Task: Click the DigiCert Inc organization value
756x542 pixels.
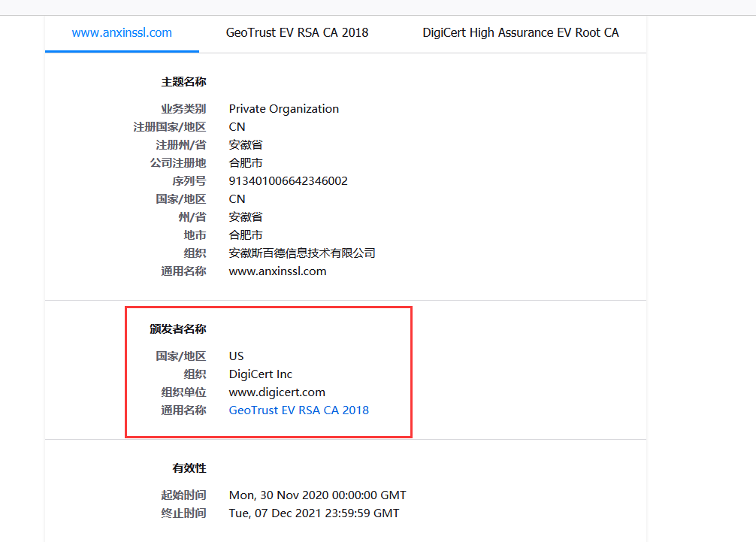Action: point(260,374)
